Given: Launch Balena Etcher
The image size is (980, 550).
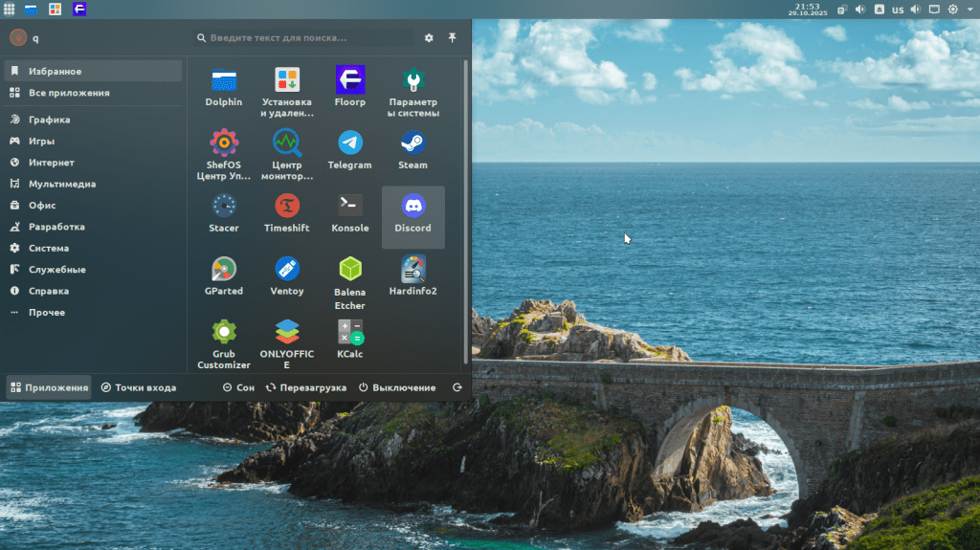Looking at the screenshot, I should (349, 283).
